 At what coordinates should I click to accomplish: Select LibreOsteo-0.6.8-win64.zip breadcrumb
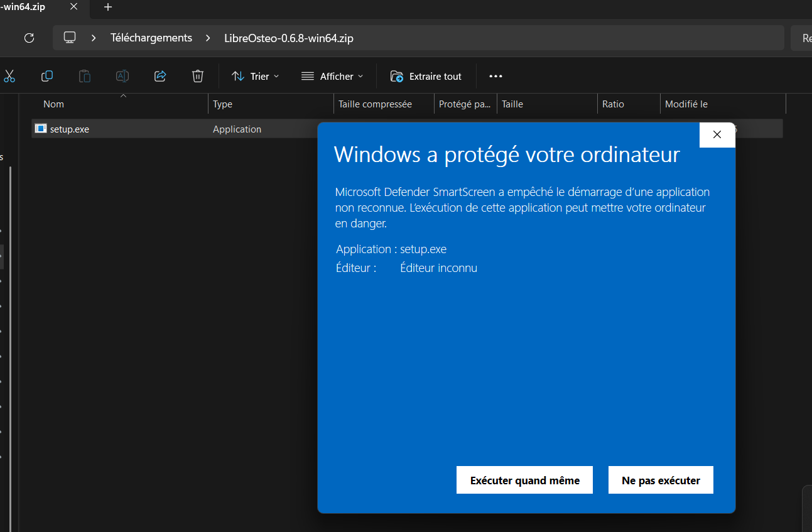pyautogui.click(x=288, y=38)
